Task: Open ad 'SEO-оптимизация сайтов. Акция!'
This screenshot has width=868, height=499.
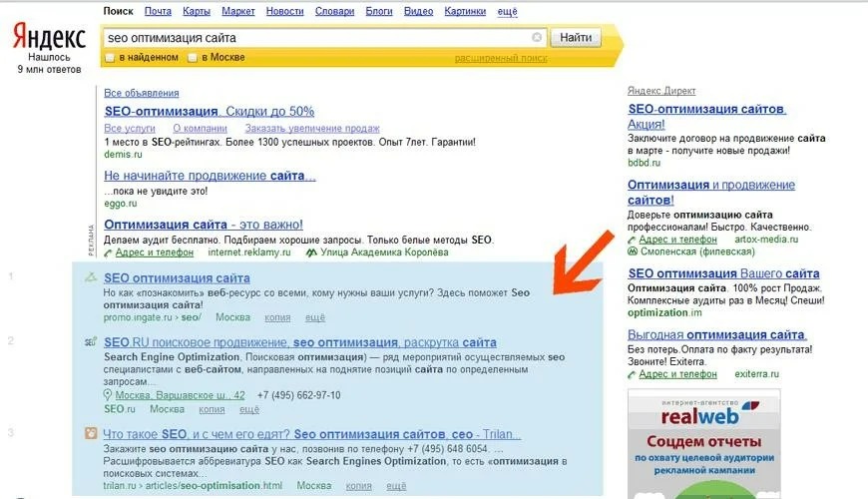Action: [x=707, y=117]
